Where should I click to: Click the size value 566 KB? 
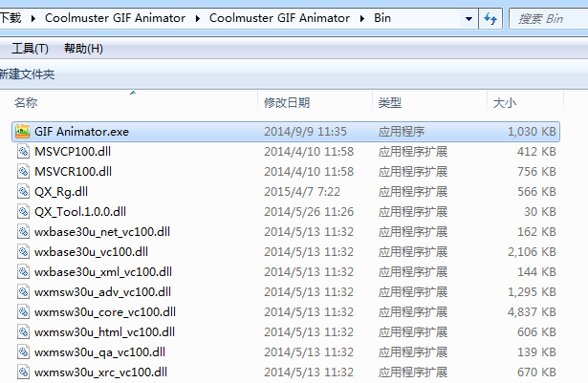(536, 192)
